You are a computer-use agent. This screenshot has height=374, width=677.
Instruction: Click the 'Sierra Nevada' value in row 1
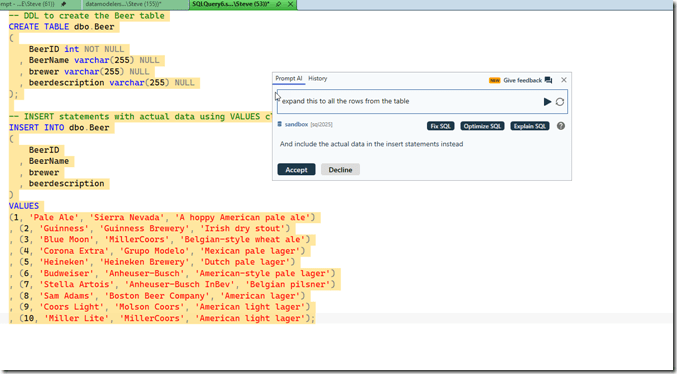pos(127,217)
